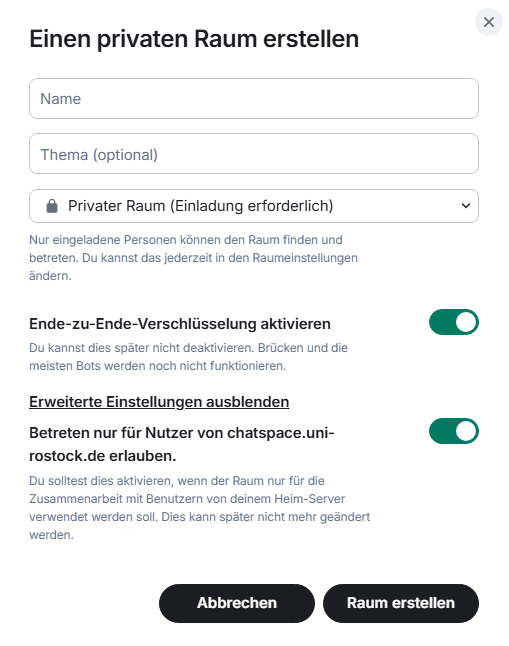The height and width of the screenshot is (646, 509).
Task: Click into the Thema (optional) field
Action: [254, 154]
